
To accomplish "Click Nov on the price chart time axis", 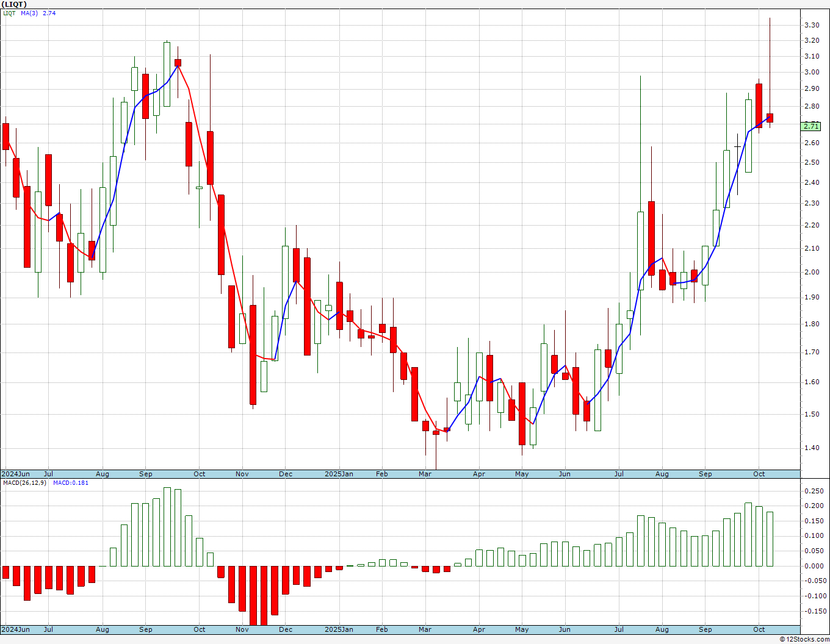I will point(242,474).
